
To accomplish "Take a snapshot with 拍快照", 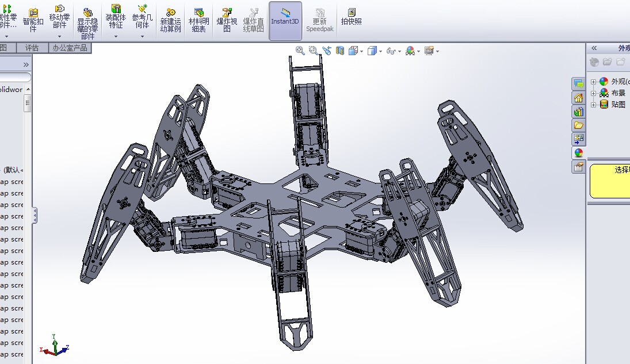I will pyautogui.click(x=351, y=17).
